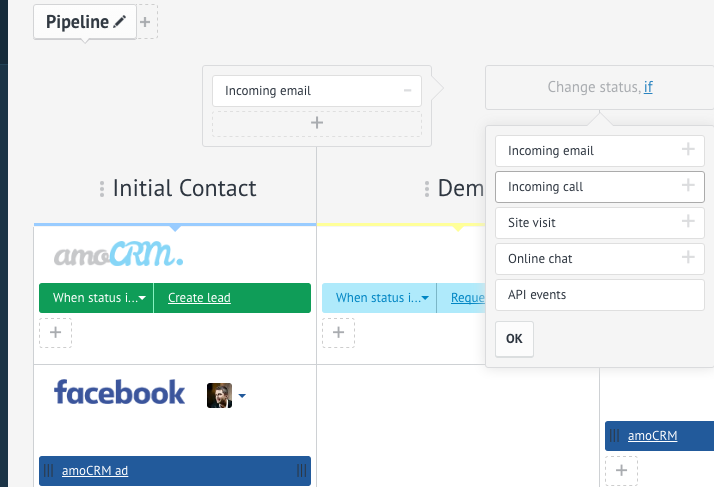Image resolution: width=714 pixels, height=487 pixels.
Task: Click the Facebook logo
Action: point(120,392)
